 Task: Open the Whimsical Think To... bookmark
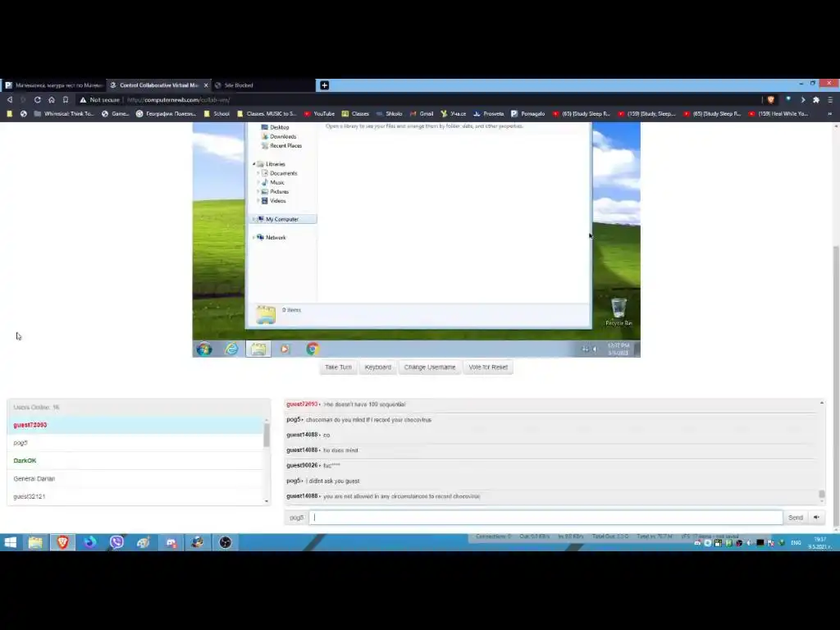[64, 113]
